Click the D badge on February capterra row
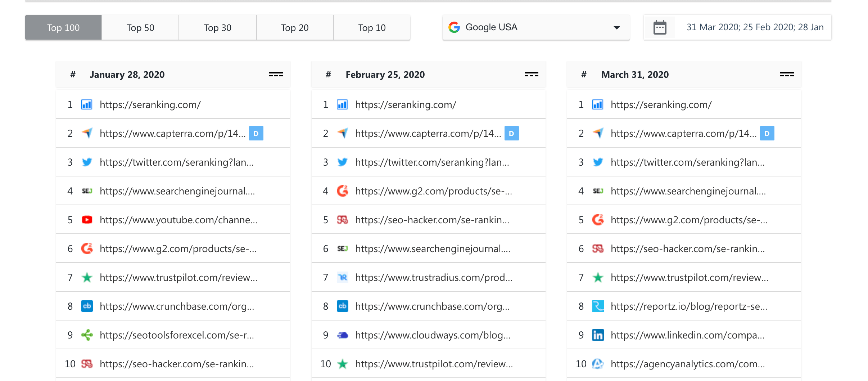 [x=512, y=133]
